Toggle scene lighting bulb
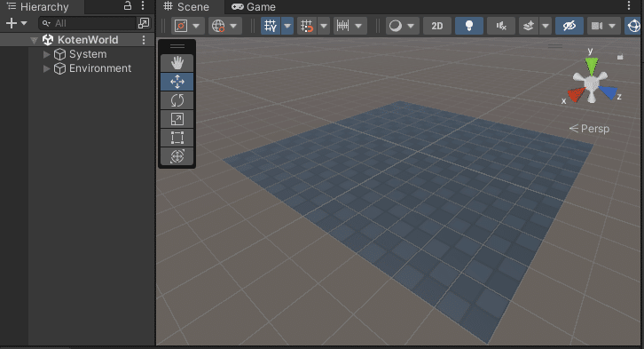 [x=469, y=26]
